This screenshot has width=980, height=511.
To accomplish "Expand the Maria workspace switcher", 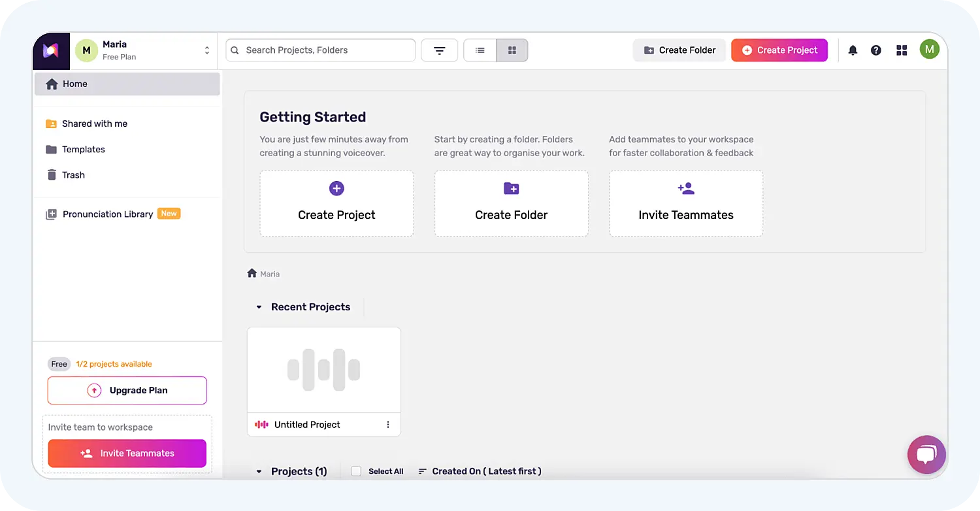I will click(206, 50).
